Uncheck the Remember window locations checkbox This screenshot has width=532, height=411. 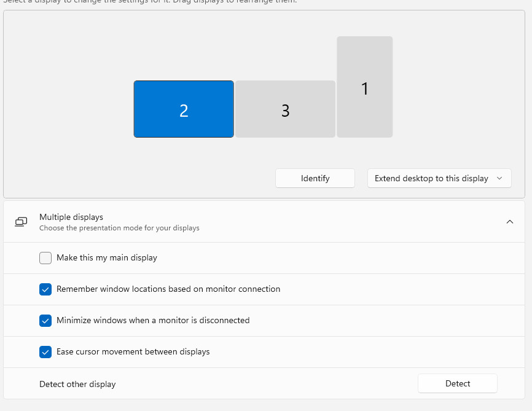45,289
